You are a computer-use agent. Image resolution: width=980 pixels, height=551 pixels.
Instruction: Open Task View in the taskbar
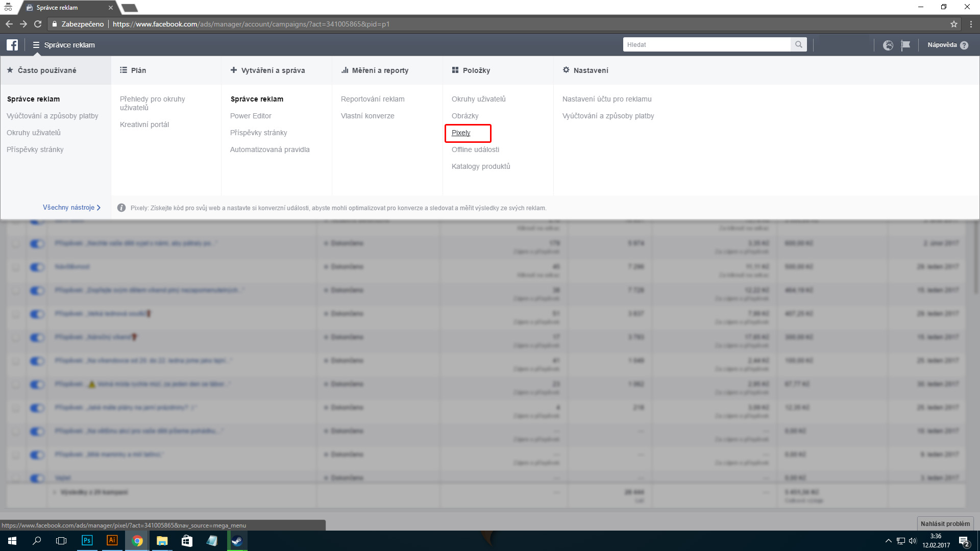click(61, 541)
